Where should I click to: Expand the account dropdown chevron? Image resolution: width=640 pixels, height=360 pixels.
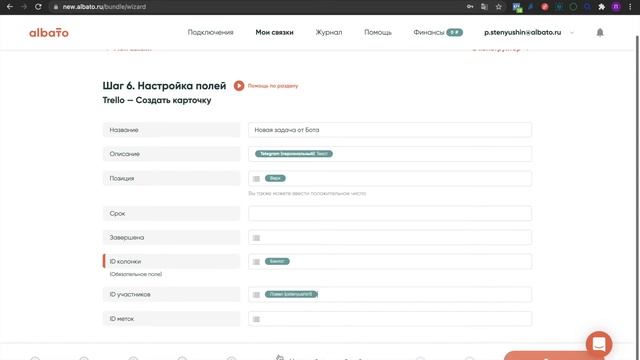click(x=572, y=33)
